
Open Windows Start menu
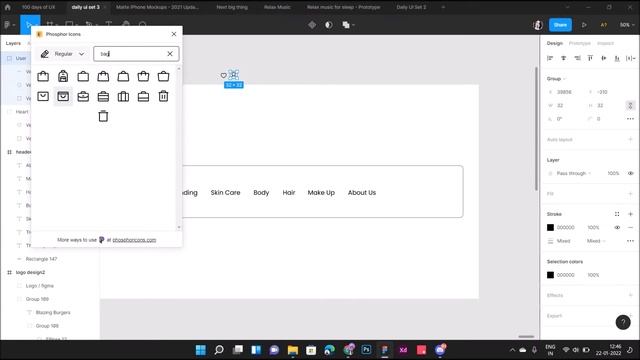(201, 350)
